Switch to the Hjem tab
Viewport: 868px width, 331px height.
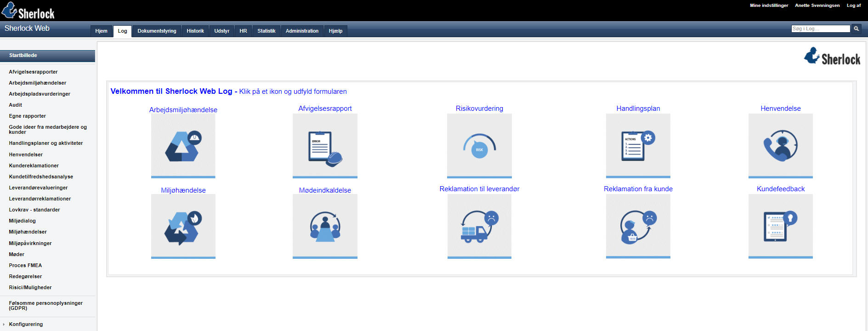click(x=101, y=31)
